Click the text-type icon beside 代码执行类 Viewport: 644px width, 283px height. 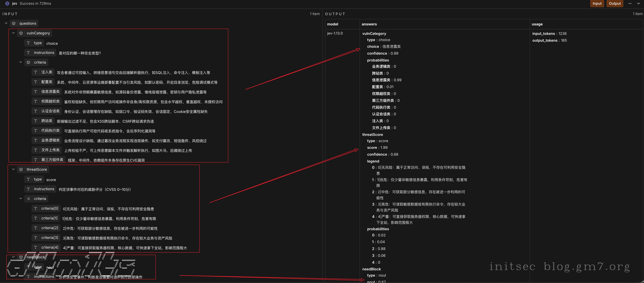click(x=35, y=131)
